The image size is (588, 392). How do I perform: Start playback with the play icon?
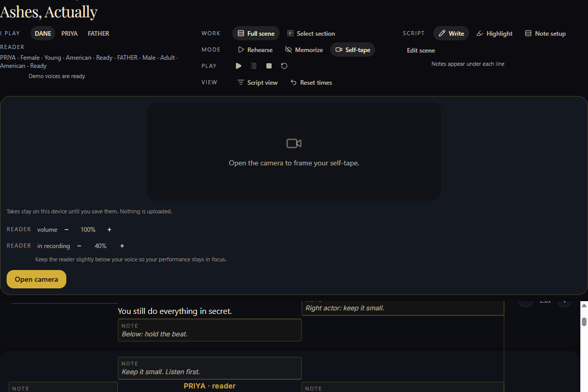(238, 66)
